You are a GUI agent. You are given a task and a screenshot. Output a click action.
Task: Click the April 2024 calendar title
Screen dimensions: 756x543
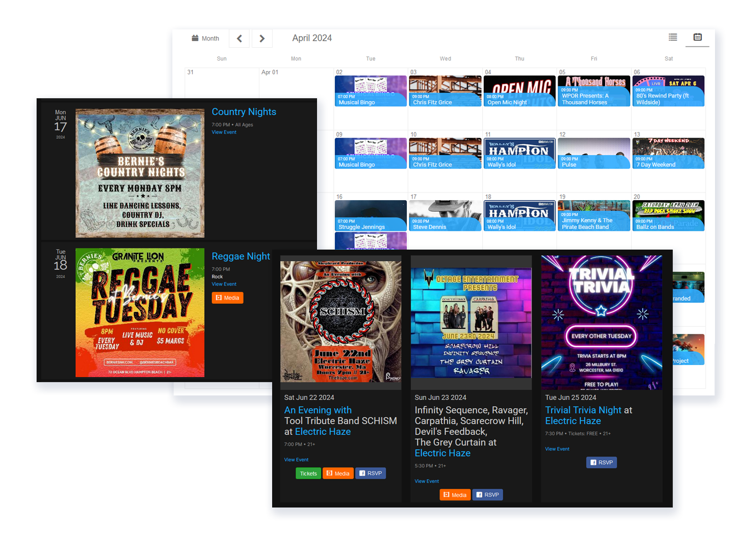click(312, 38)
